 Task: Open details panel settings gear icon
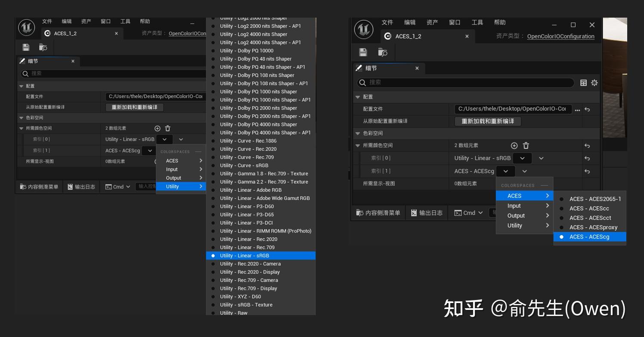[x=594, y=83]
